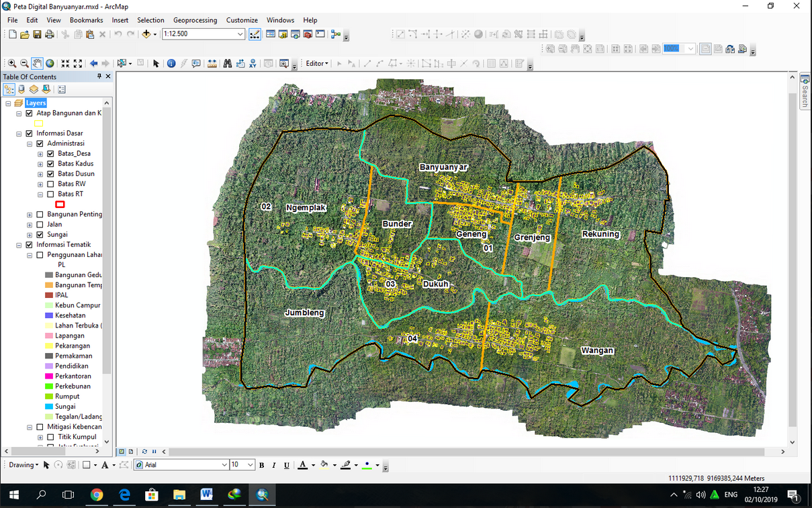This screenshot has height=508, width=812.
Task: Click the red Batas RT symbol swatch
Action: [60, 204]
